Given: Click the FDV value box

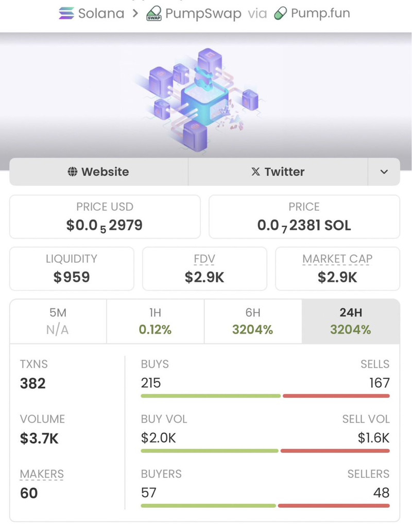Looking at the screenshot, I should coord(204,268).
